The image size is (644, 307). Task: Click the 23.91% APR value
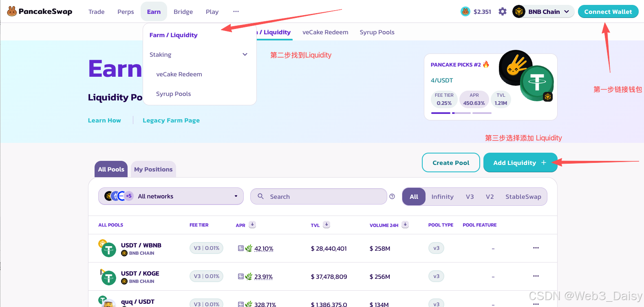tap(263, 277)
